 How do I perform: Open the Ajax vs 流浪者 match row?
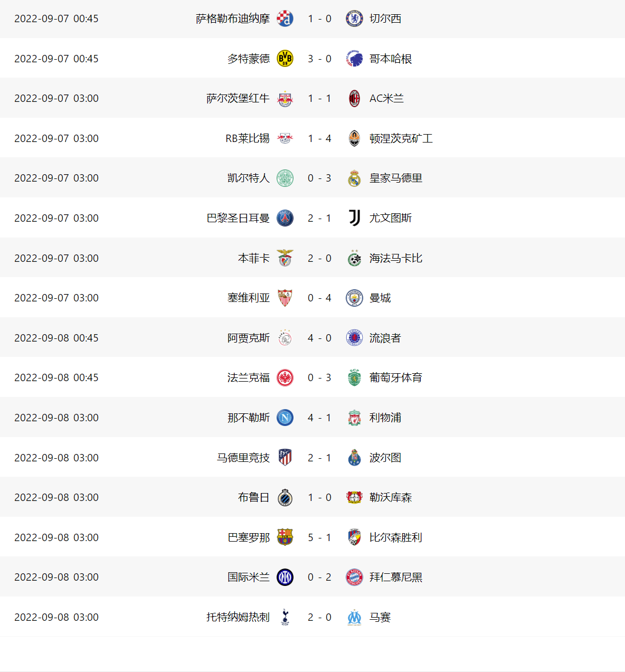tap(312, 338)
